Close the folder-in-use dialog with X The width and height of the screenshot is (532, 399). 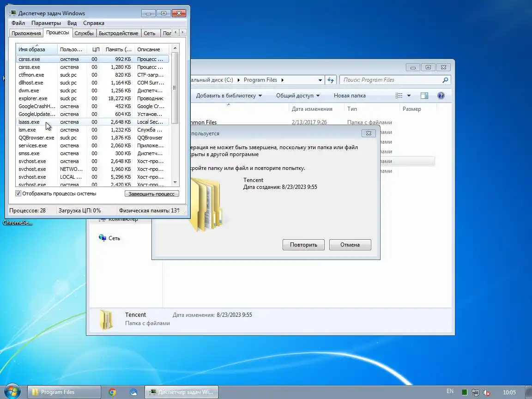point(369,133)
